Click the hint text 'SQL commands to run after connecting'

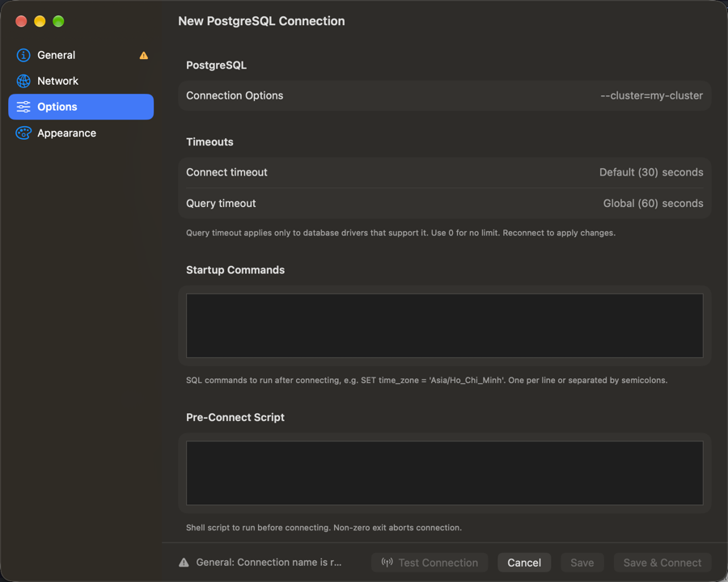(426, 380)
